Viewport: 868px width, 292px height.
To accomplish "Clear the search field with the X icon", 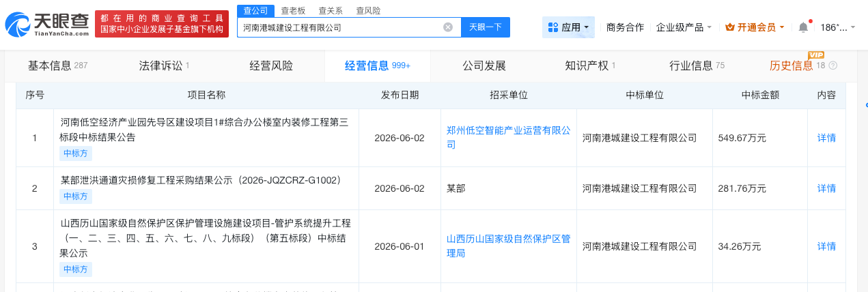I will [448, 27].
